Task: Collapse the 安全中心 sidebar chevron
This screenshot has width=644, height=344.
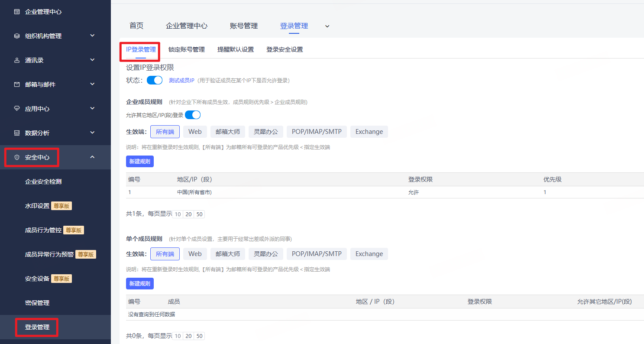Action: click(92, 157)
